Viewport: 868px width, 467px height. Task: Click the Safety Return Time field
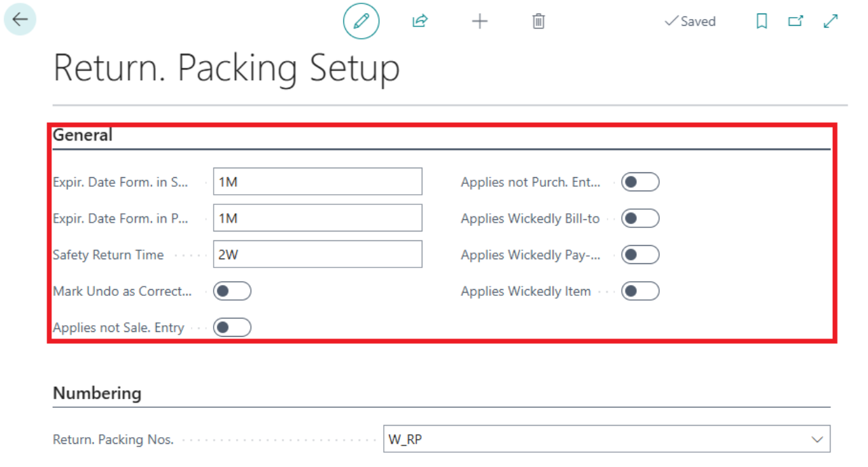click(x=317, y=255)
